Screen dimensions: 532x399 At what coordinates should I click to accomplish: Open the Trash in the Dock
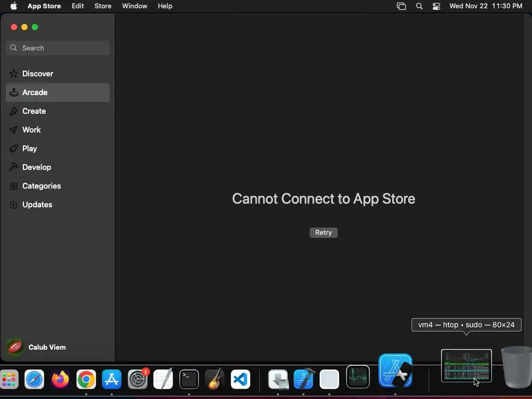click(516, 367)
